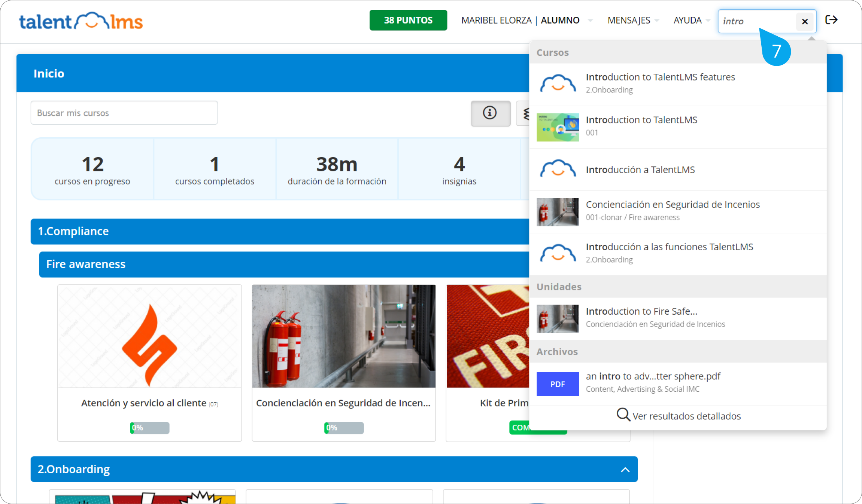Open the Mensajes menu
Image resolution: width=862 pixels, height=504 pixels.
(x=633, y=20)
